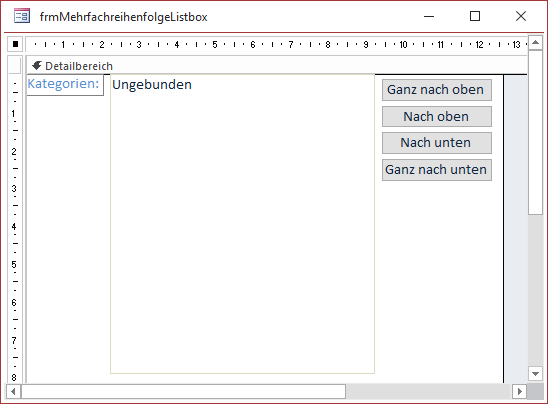The image size is (548, 404).
Task: Select the Kategorien: label control
Action: tap(65, 85)
